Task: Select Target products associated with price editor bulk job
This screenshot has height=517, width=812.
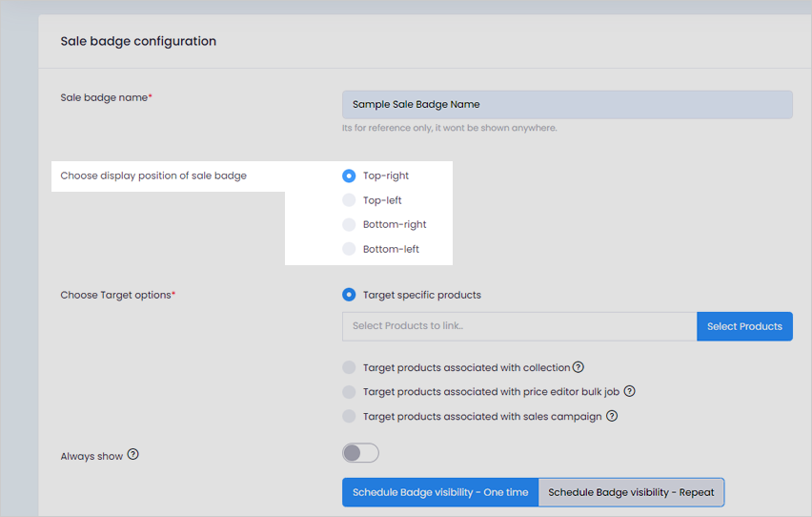Action: point(349,392)
